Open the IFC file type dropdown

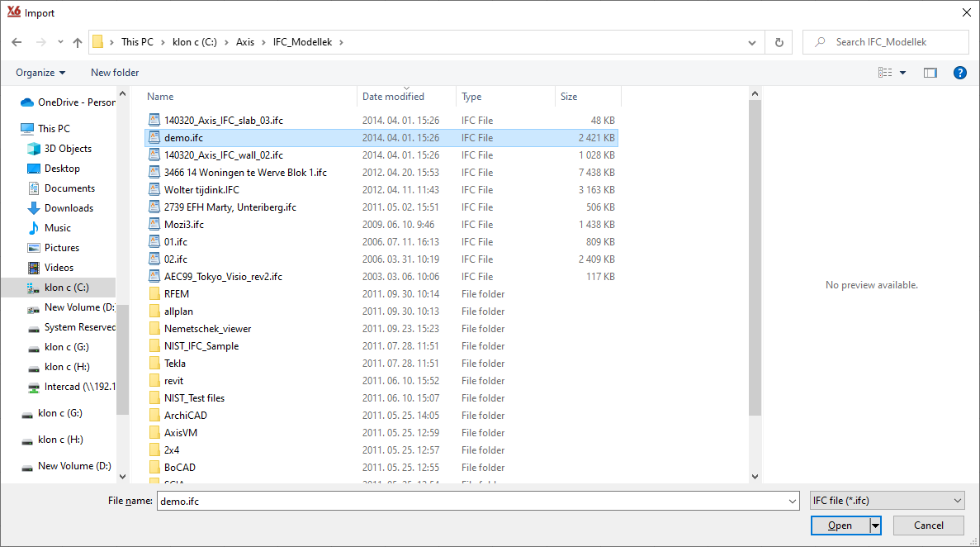[x=887, y=500]
